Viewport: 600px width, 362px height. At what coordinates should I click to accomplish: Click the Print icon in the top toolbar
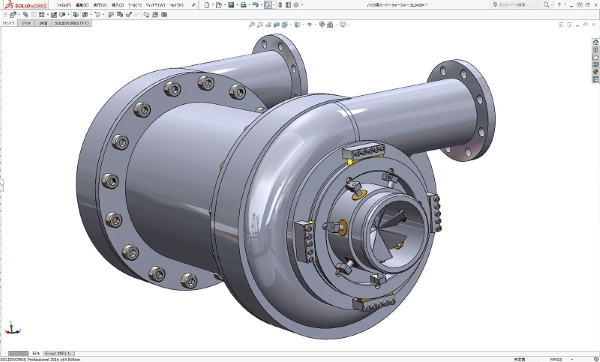243,5
